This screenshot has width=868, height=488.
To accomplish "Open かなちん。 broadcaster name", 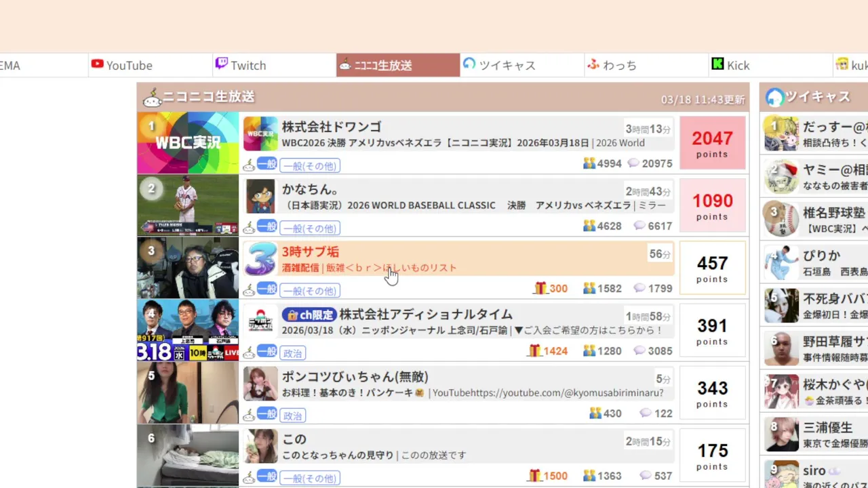I will [x=311, y=189].
